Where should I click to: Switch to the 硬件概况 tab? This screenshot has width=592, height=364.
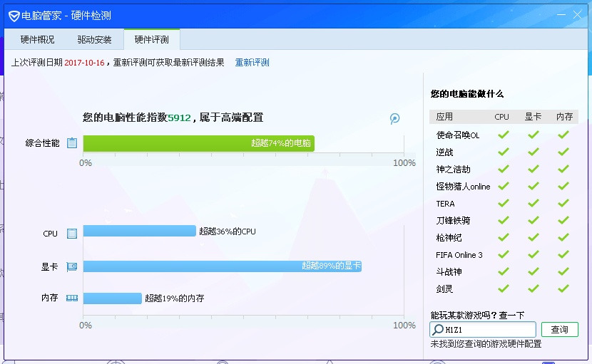coord(37,40)
